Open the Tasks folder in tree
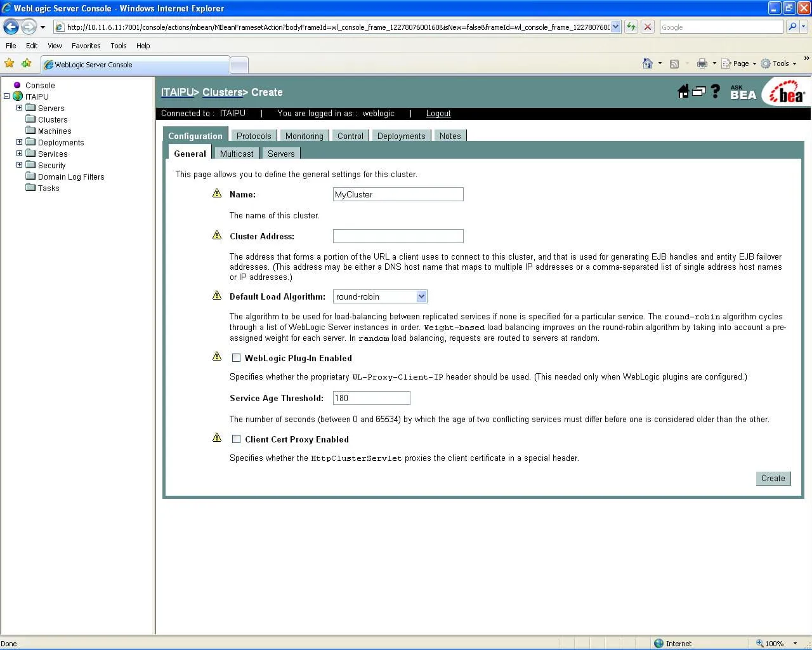Image resolution: width=812 pixels, height=650 pixels. [x=48, y=188]
